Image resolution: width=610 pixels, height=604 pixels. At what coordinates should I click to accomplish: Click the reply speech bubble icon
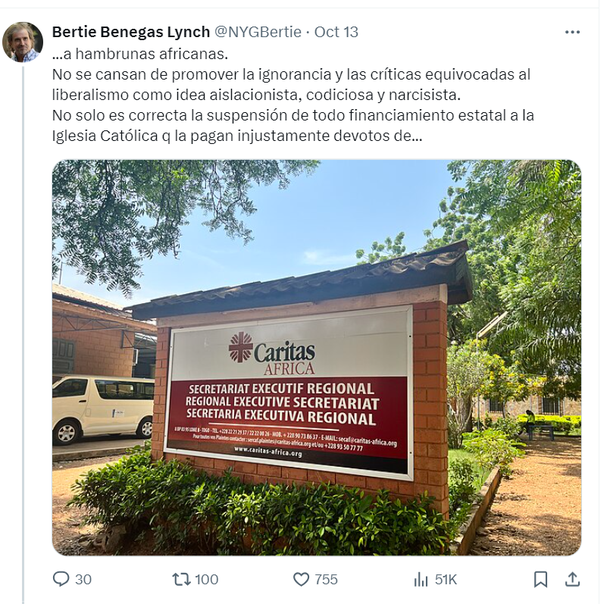tap(61, 579)
